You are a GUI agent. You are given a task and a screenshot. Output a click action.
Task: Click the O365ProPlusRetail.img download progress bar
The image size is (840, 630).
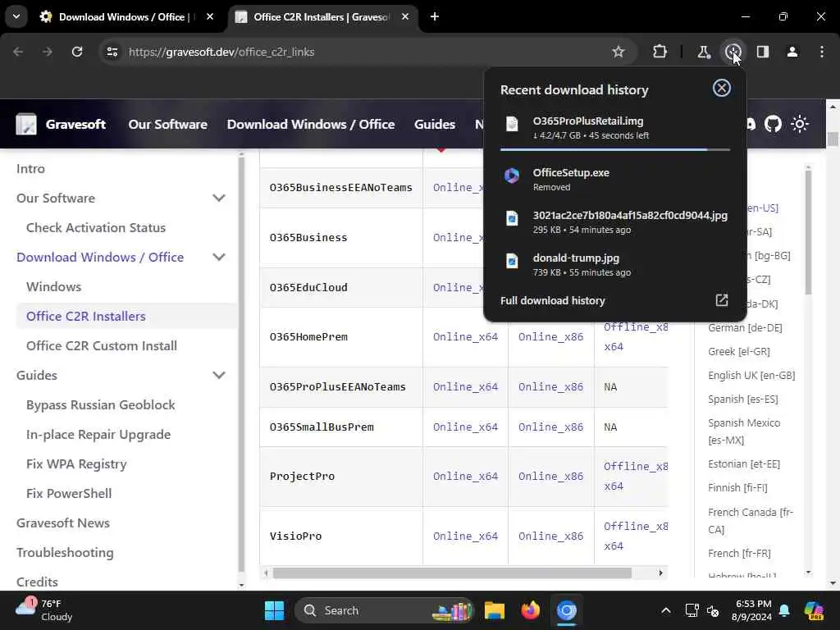pos(615,149)
